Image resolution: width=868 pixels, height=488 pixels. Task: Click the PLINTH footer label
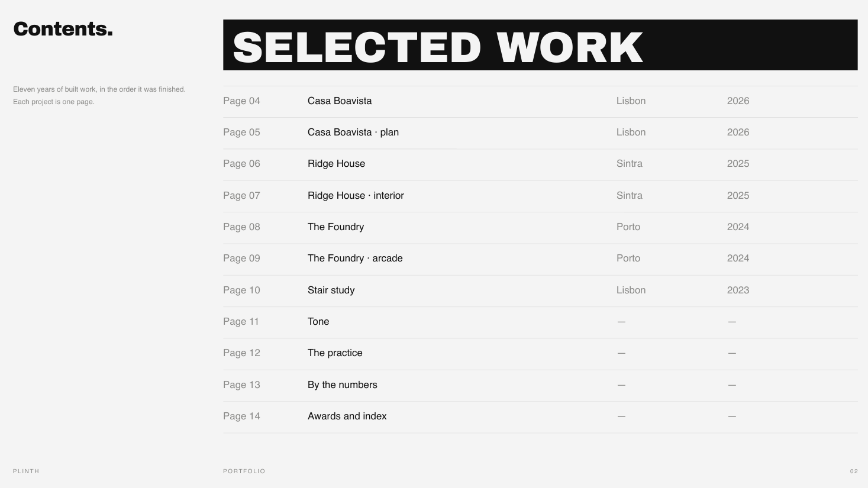(x=26, y=471)
